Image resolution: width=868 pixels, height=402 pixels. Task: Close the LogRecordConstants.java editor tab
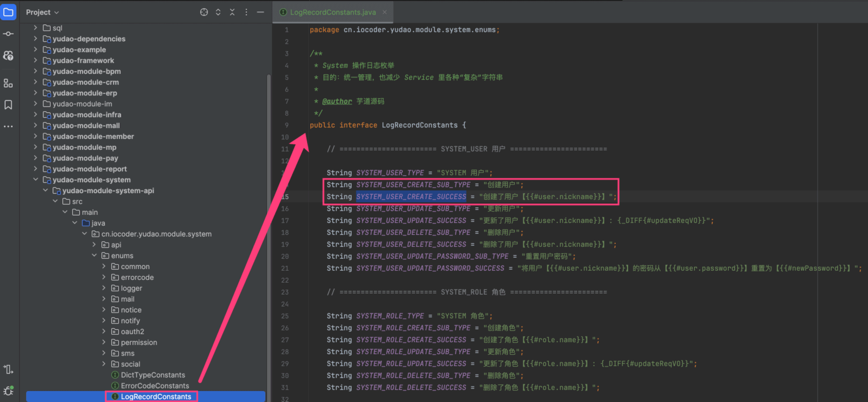tap(385, 12)
